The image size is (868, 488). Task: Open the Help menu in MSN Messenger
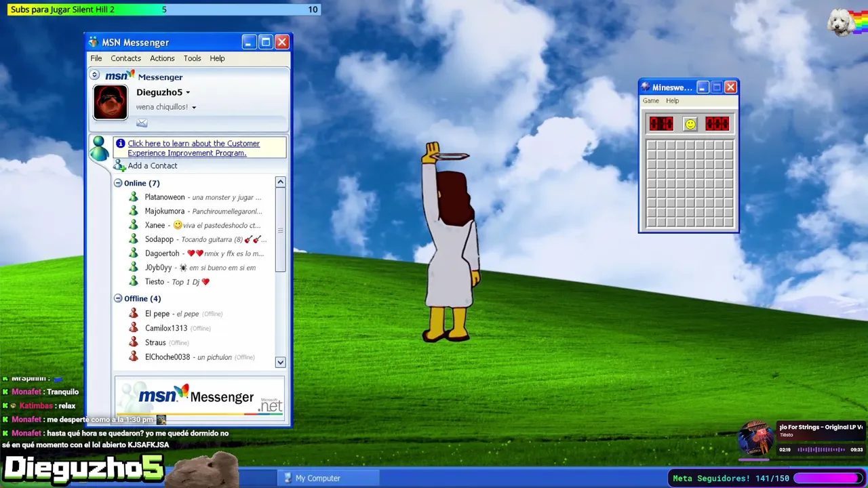[217, 58]
